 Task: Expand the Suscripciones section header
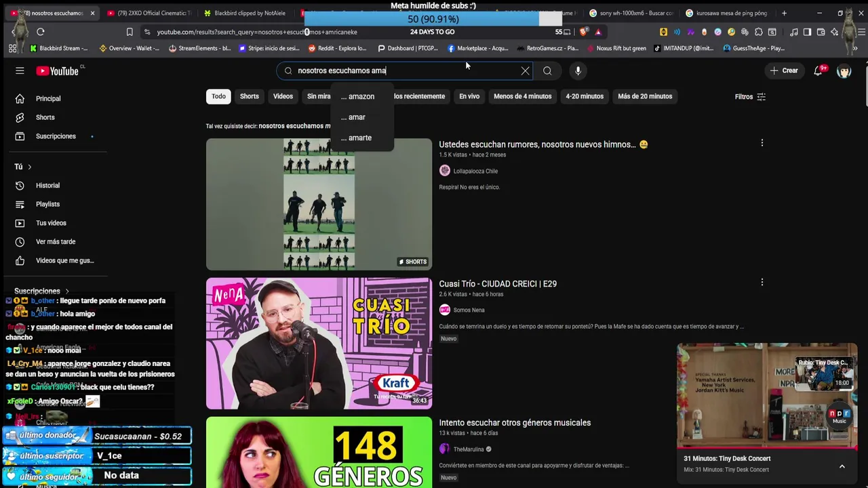tap(42, 291)
